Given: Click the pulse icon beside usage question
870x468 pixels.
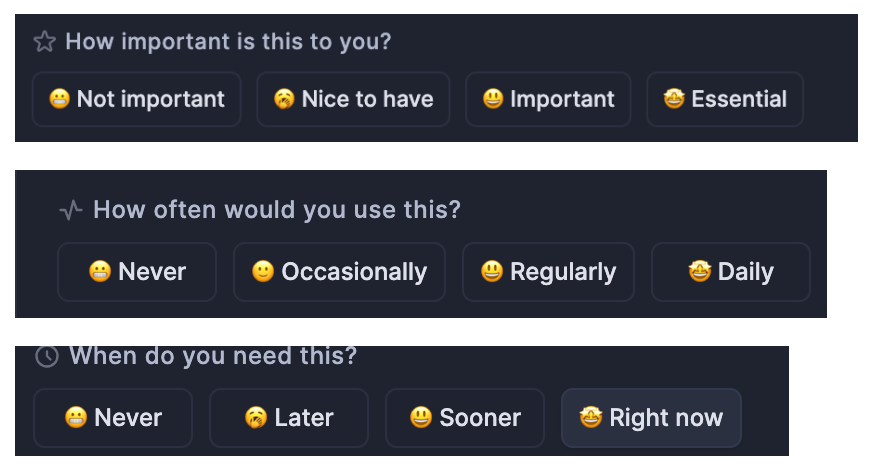Looking at the screenshot, I should tap(71, 210).
